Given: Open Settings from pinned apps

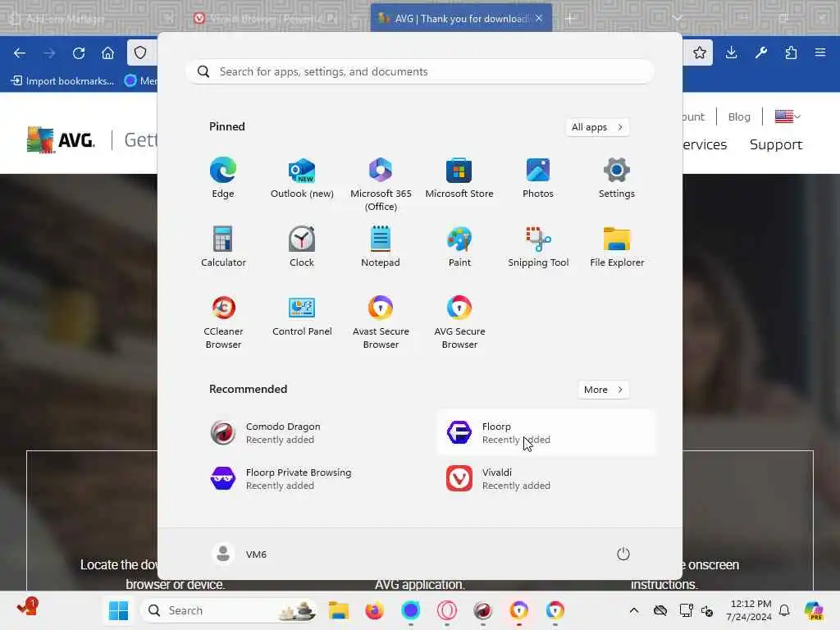Looking at the screenshot, I should pyautogui.click(x=617, y=178).
